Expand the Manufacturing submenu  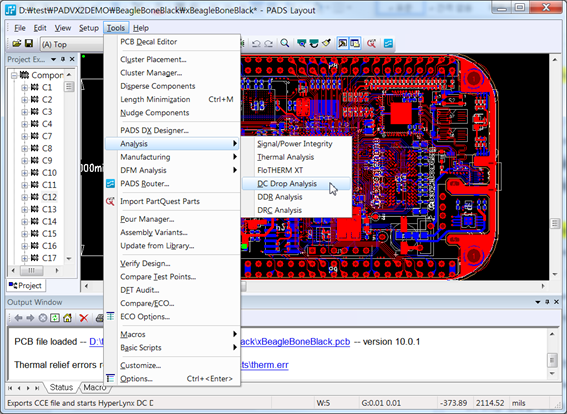coord(172,157)
